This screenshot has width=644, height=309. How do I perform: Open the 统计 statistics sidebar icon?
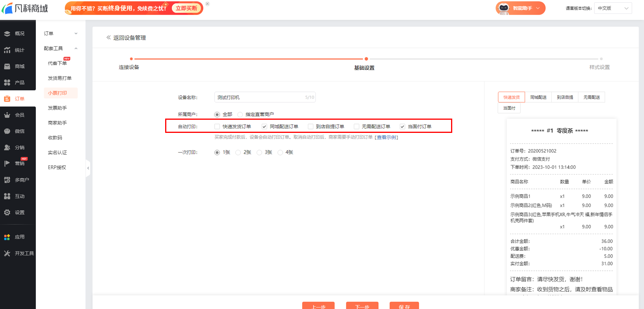7,50
